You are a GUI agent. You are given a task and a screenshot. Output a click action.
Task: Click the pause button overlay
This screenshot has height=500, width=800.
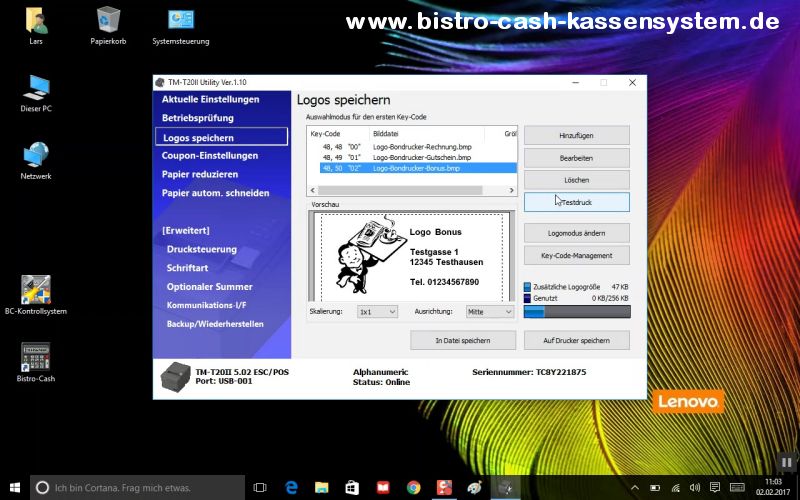[x=787, y=463]
